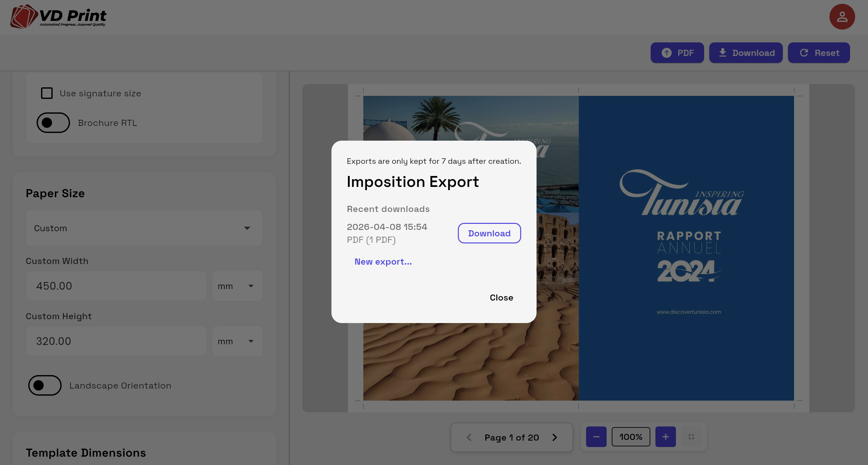Viewport: 868px width, 465px height.
Task: Click the New export... link
Action: click(383, 262)
